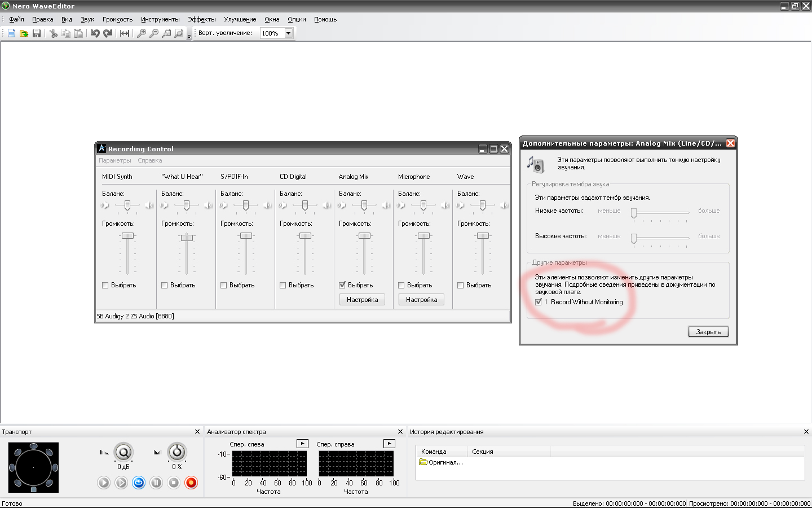This screenshot has width=812, height=508.
Task: Open right spectrum arrow button
Action: [389, 444]
